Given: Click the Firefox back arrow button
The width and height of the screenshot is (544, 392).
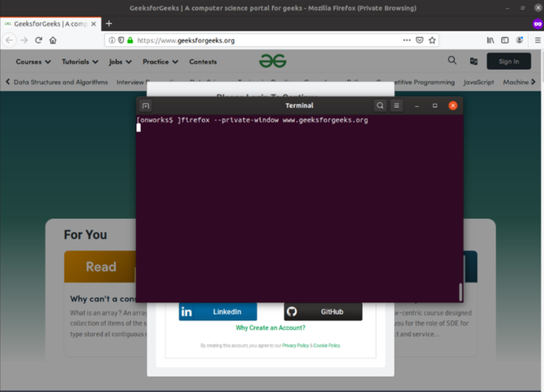Looking at the screenshot, I should (x=9, y=40).
